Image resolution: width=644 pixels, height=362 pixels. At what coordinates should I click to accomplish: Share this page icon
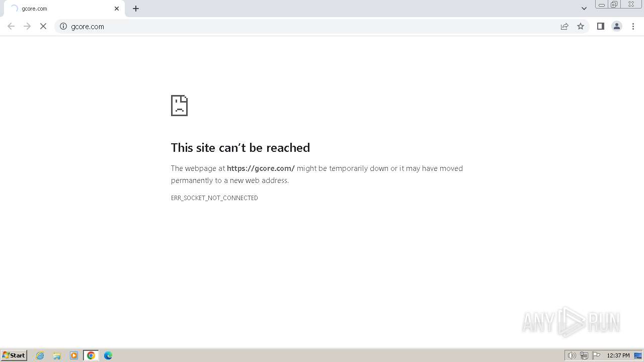click(x=565, y=26)
